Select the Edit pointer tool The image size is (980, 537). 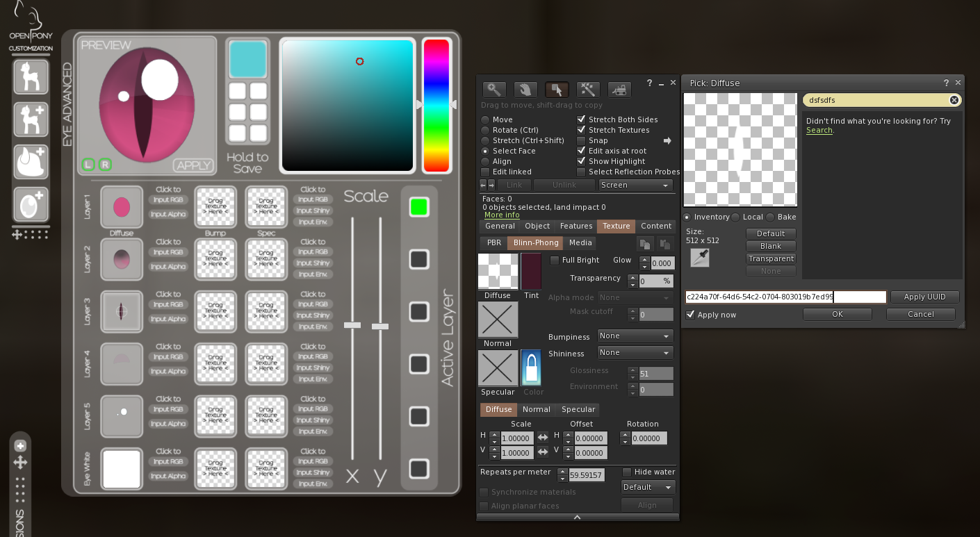[x=557, y=89]
